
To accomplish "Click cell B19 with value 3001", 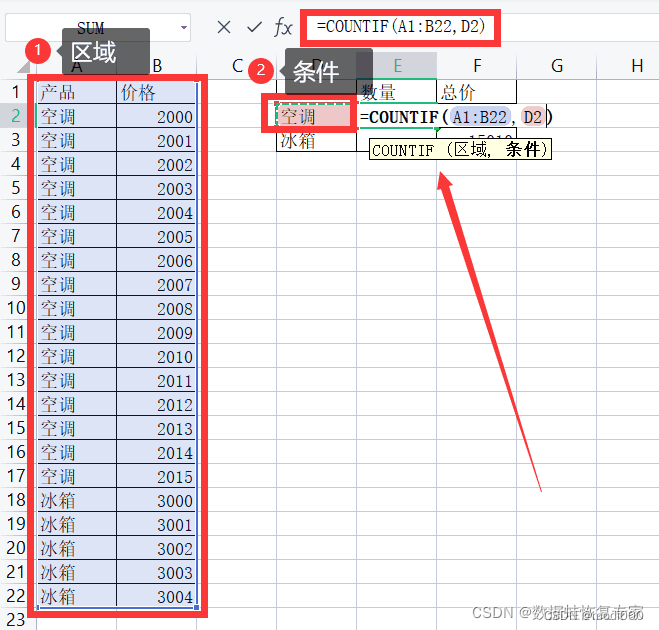I will click(x=156, y=524).
